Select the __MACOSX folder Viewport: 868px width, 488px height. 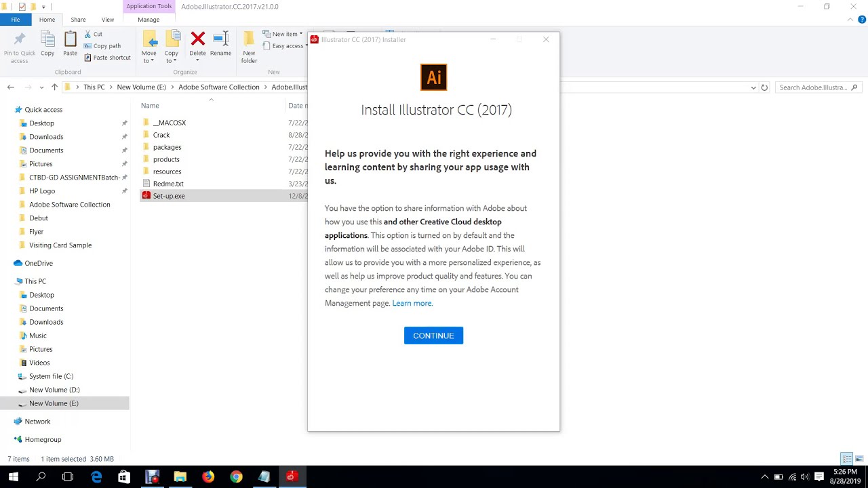170,123
